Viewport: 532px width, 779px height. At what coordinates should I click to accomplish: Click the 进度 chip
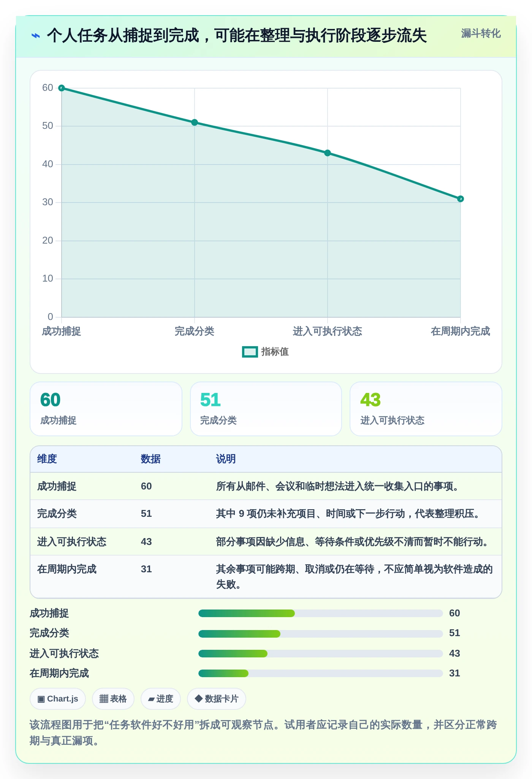point(160,699)
